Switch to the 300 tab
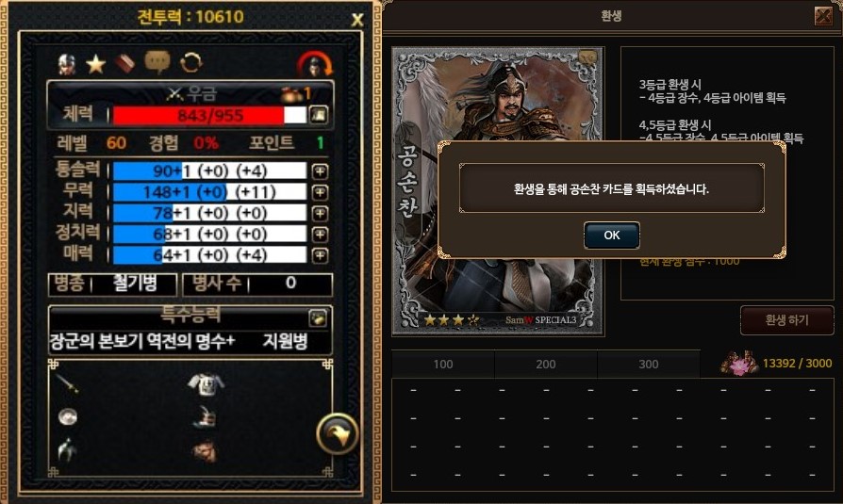The height and width of the screenshot is (504, 843). pyautogui.click(x=649, y=365)
